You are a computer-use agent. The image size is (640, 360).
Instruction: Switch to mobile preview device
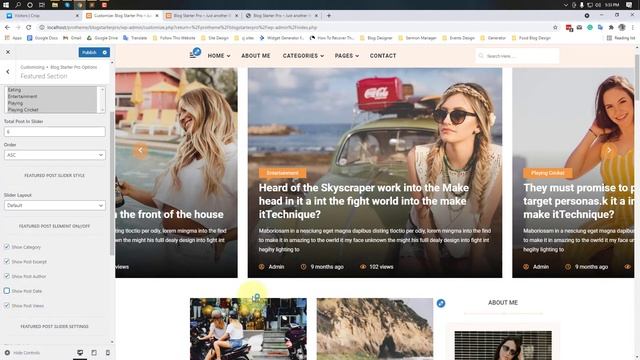pyautogui.click(x=108, y=353)
